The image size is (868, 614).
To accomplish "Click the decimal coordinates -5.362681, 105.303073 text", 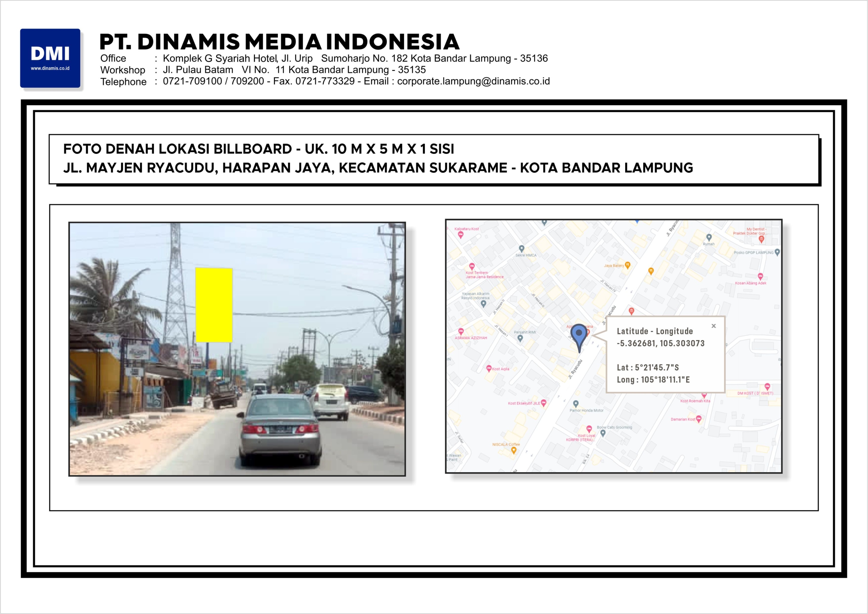I will tap(660, 343).
